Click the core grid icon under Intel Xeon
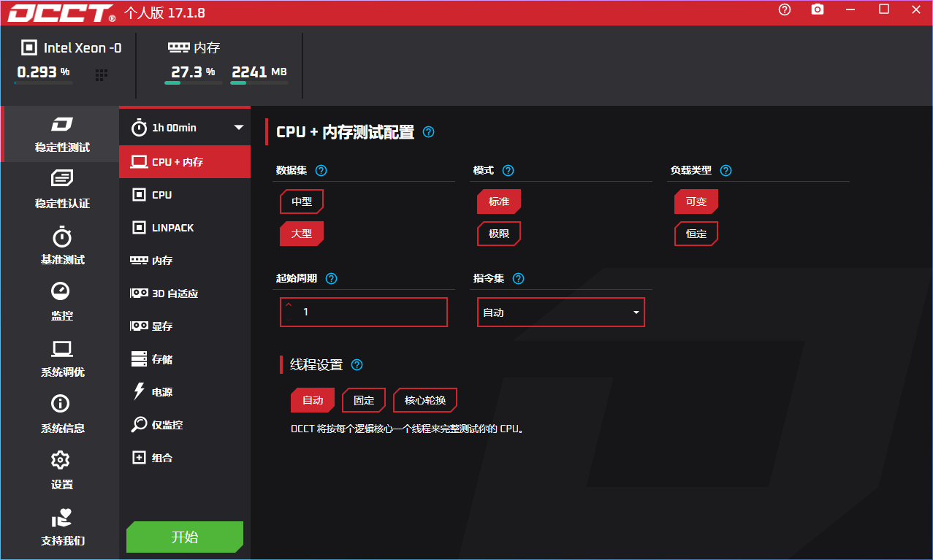 102,74
